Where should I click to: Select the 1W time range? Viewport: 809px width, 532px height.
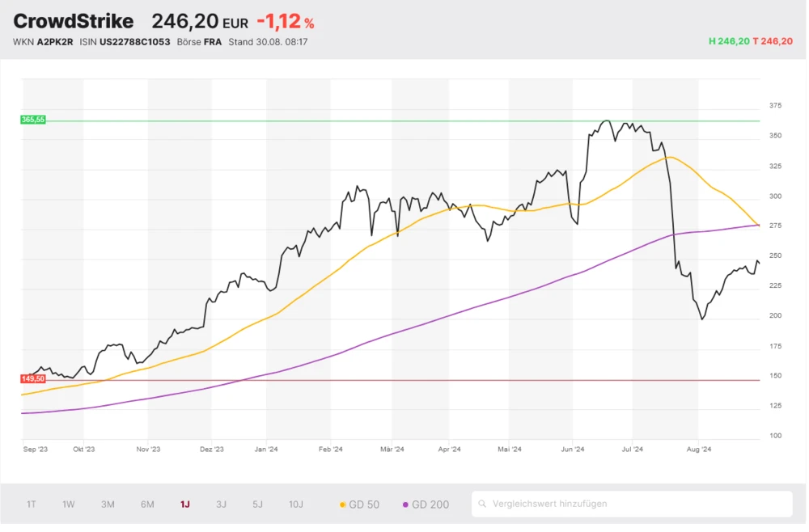(69, 505)
